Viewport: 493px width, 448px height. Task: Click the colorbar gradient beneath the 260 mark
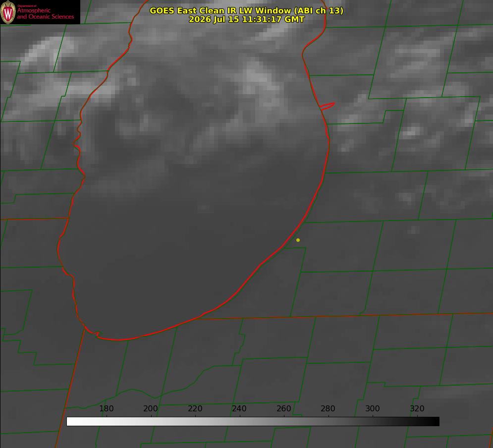pyautogui.click(x=284, y=422)
